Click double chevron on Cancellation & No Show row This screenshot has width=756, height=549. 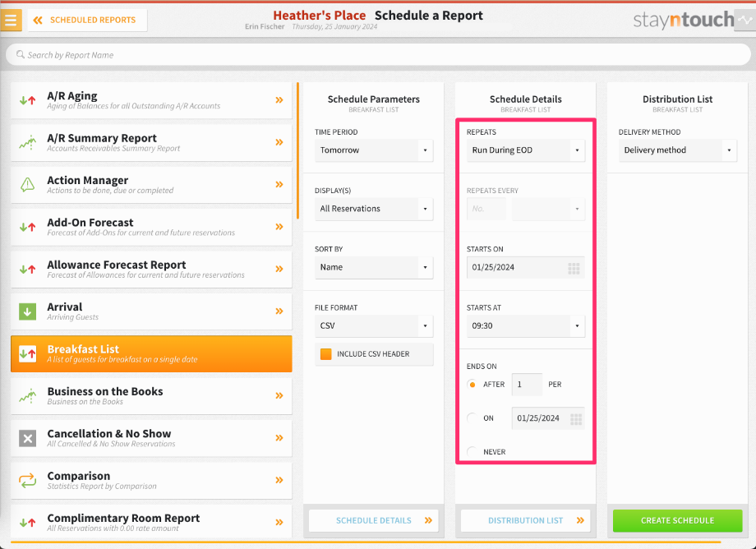point(279,438)
